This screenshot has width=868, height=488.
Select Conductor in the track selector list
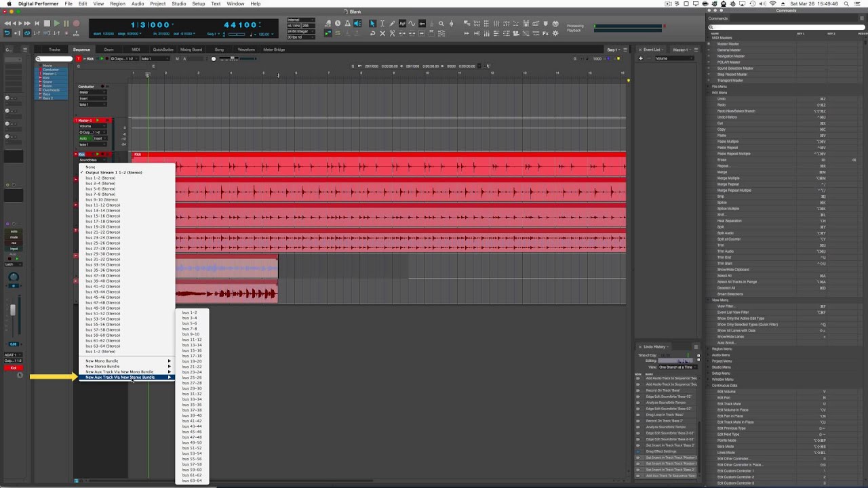tap(51, 70)
